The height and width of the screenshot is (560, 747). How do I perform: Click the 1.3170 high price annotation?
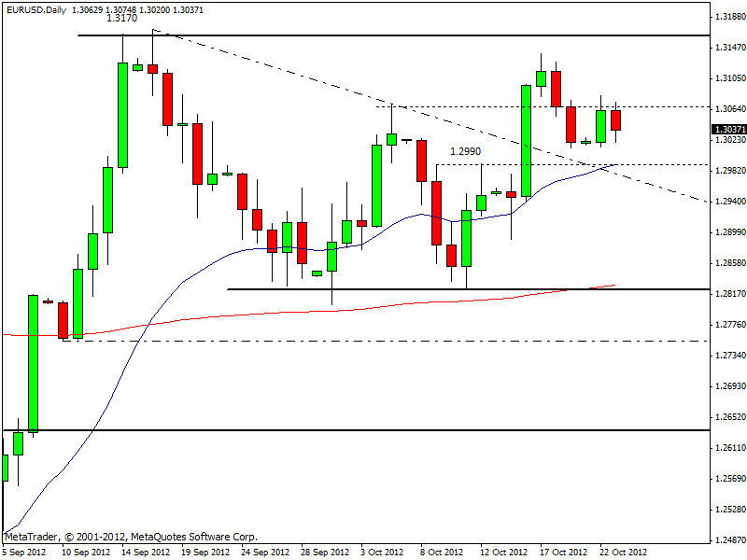pos(120,19)
